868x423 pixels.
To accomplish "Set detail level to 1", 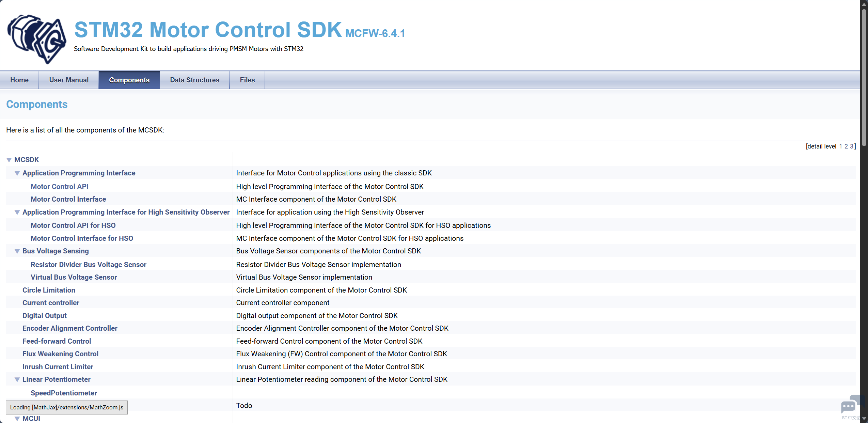I will pos(840,146).
